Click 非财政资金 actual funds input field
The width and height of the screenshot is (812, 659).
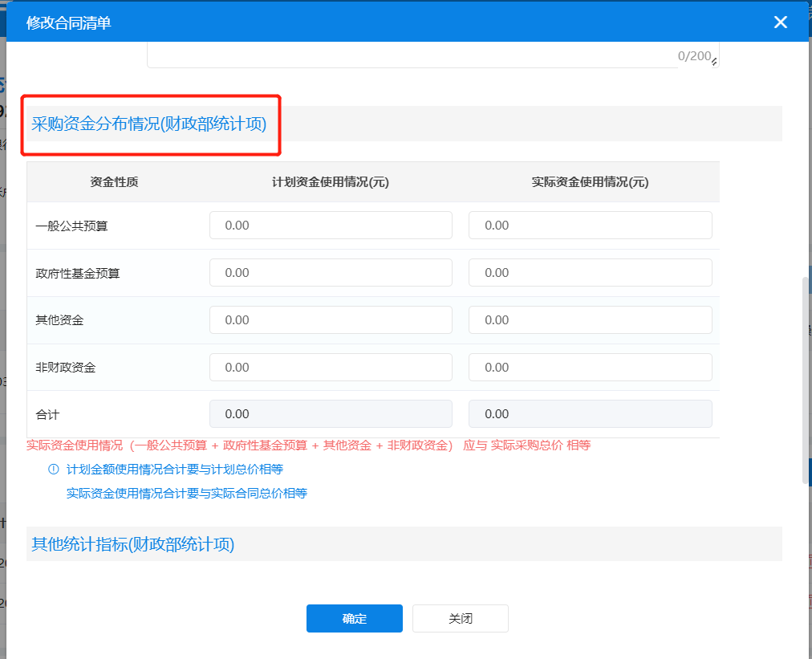pos(591,368)
